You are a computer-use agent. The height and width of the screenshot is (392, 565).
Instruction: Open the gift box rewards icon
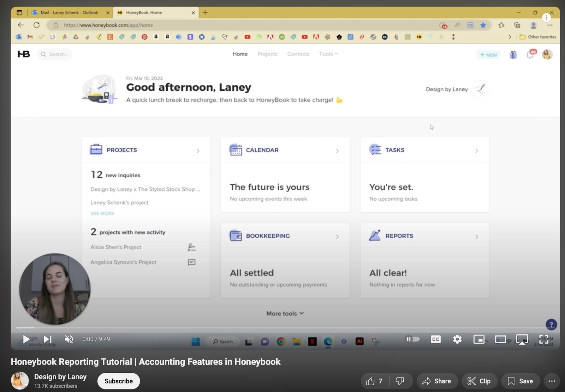point(513,55)
